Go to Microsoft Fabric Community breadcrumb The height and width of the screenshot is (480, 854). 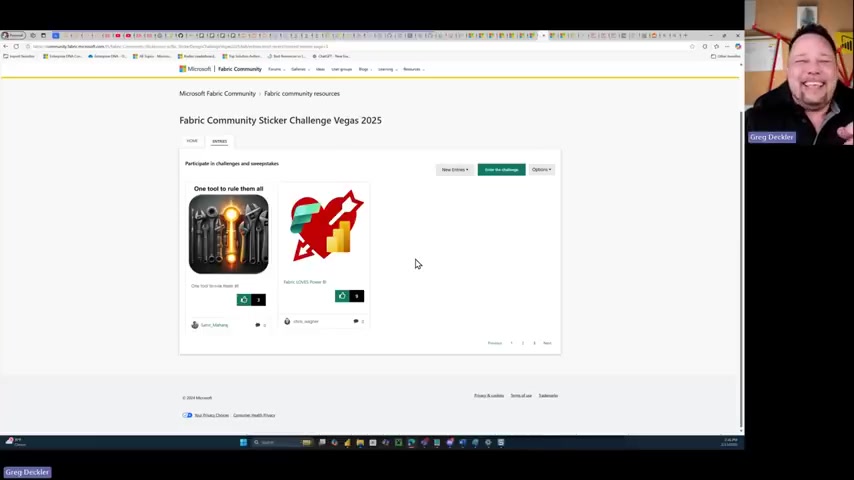tap(217, 94)
